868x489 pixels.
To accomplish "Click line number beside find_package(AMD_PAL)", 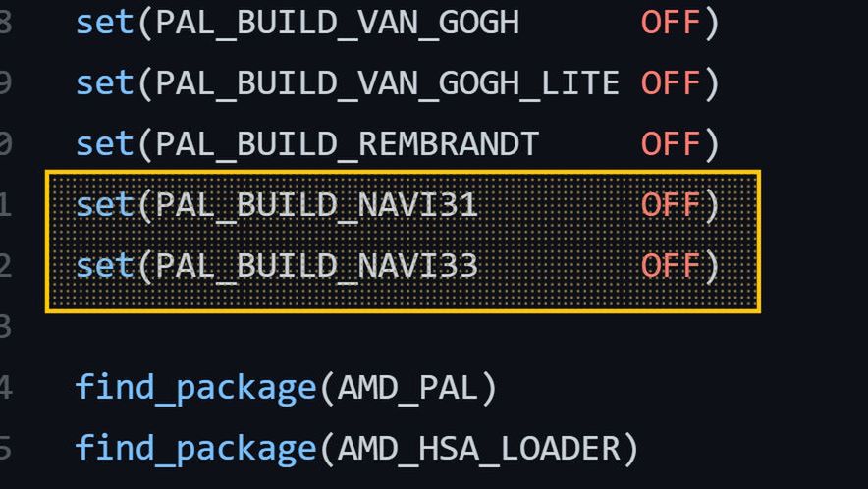I will tap(6, 387).
